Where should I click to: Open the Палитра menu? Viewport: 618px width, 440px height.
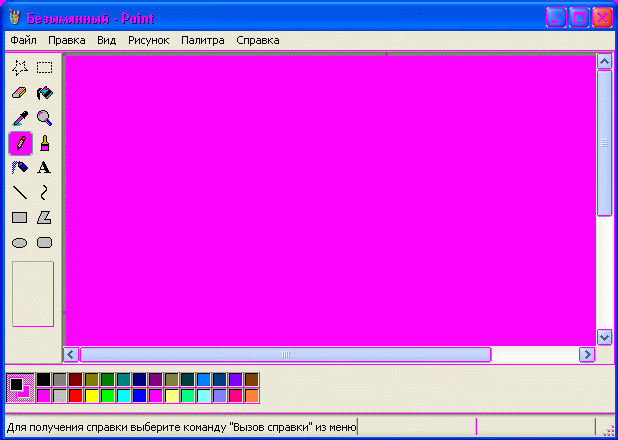(x=203, y=40)
